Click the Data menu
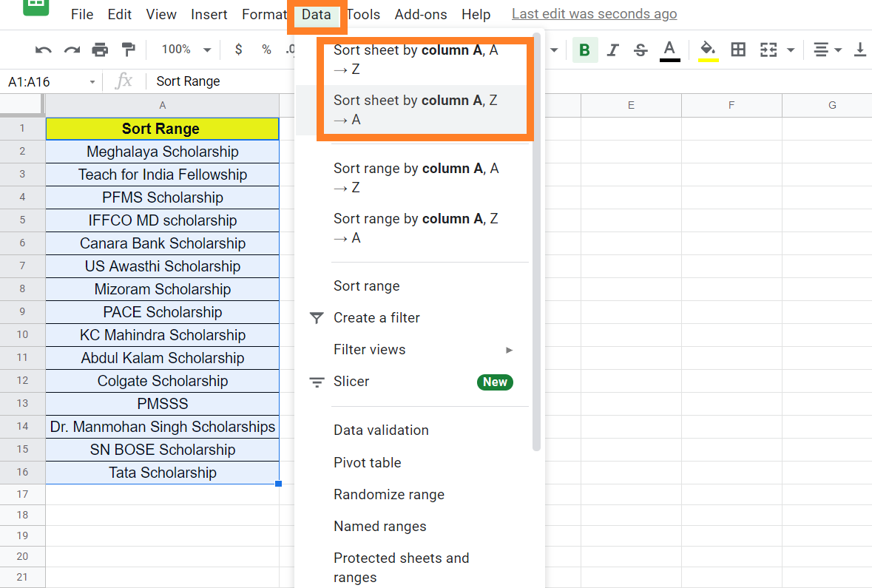This screenshot has height=588, width=872. [317, 15]
